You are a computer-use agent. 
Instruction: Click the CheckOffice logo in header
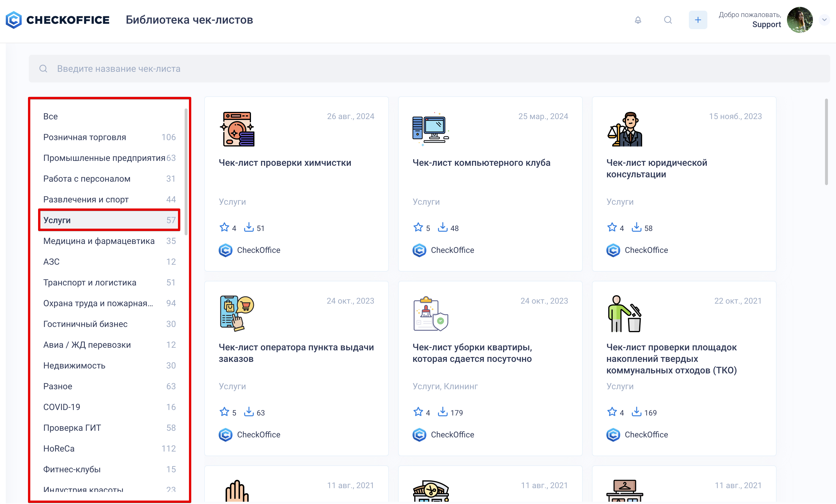pyautogui.click(x=58, y=20)
